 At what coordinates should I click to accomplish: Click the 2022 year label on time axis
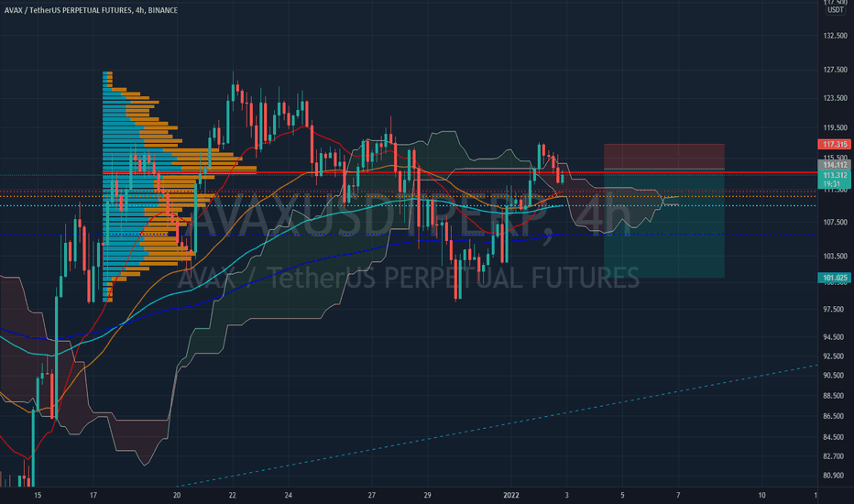(511, 495)
